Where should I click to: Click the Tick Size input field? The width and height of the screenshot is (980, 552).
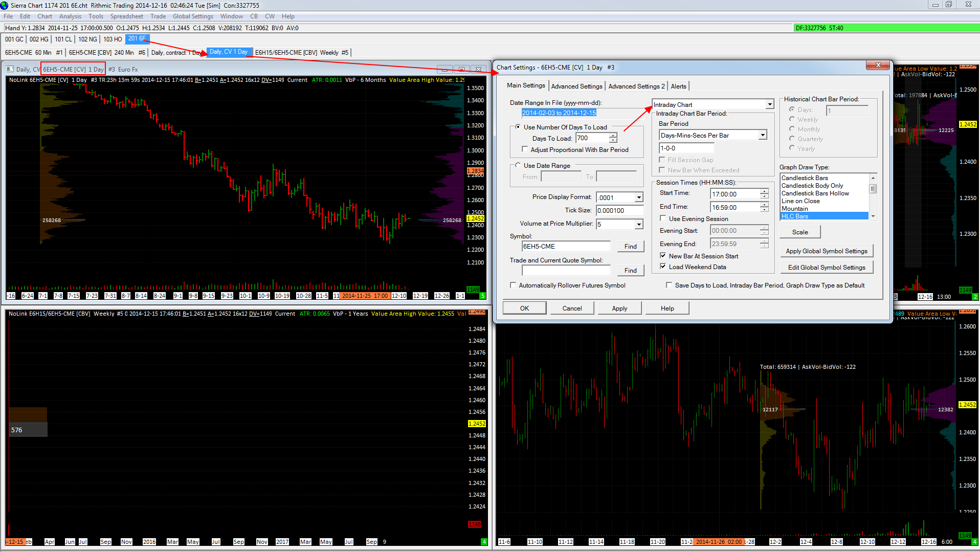pyautogui.click(x=619, y=210)
